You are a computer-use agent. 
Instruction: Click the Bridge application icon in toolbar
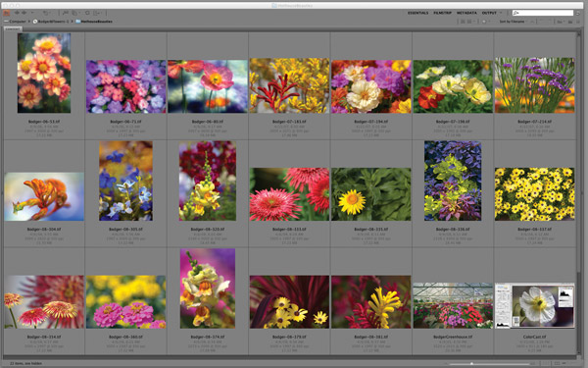6,13
